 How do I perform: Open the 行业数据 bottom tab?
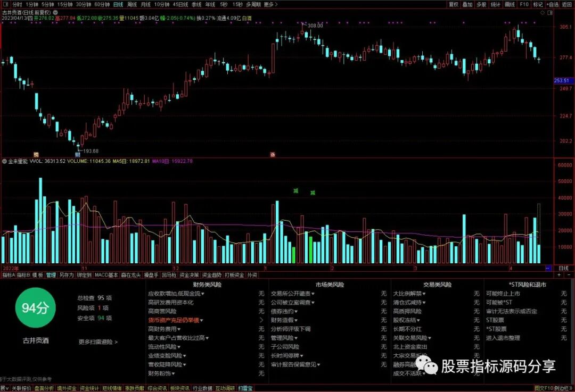(202, 388)
